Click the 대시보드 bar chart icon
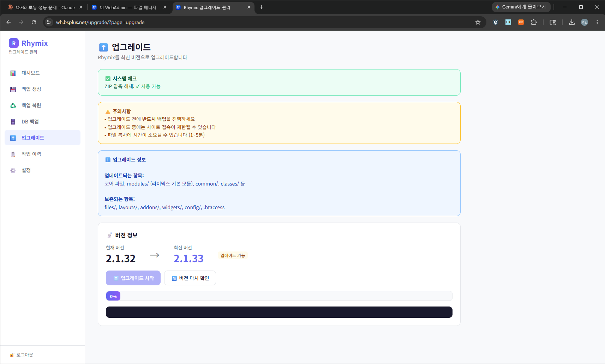This screenshot has height=364, width=605. coord(13,73)
